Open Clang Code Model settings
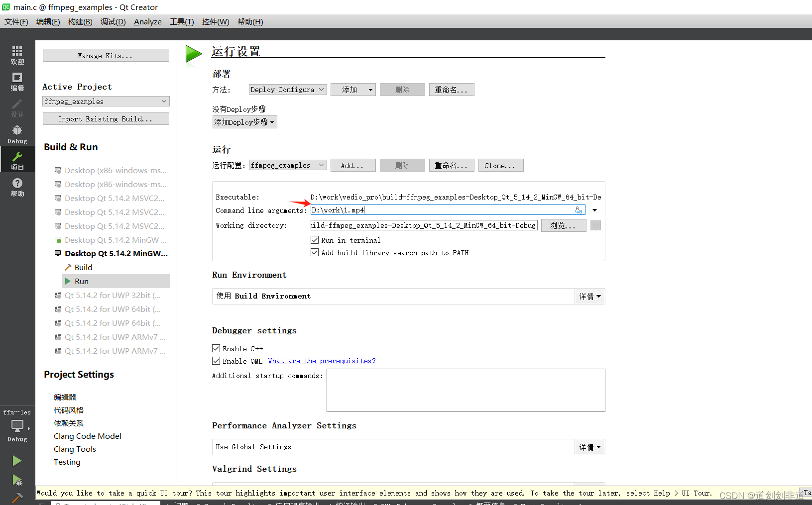This screenshot has width=812, height=505. [x=88, y=436]
